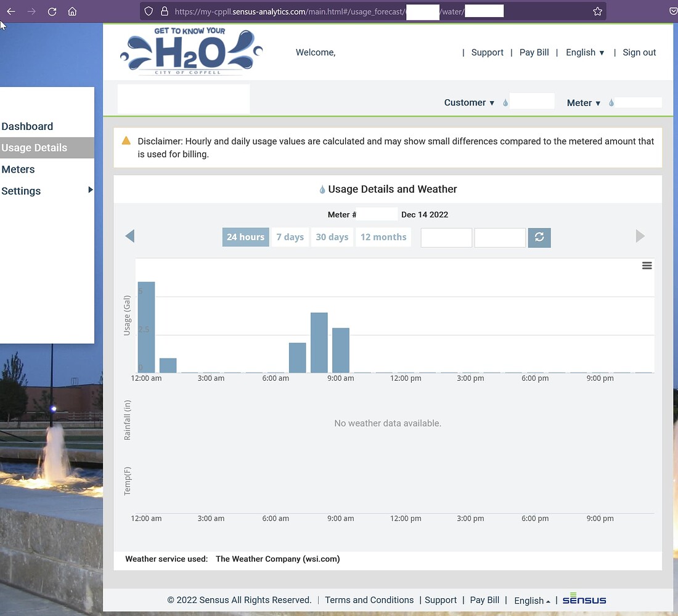This screenshot has width=678, height=616.
Task: Click the bookmark star in the address bar
Action: coord(597,10)
